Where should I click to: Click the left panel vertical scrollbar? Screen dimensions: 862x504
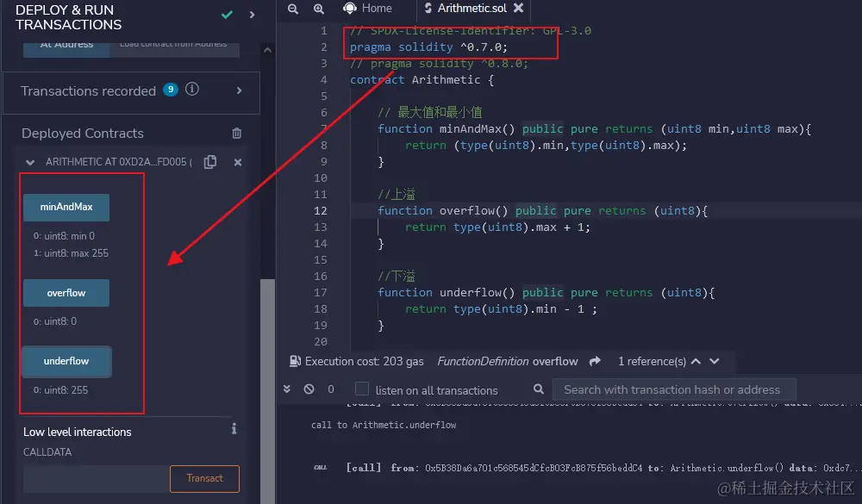pyautogui.click(x=267, y=390)
